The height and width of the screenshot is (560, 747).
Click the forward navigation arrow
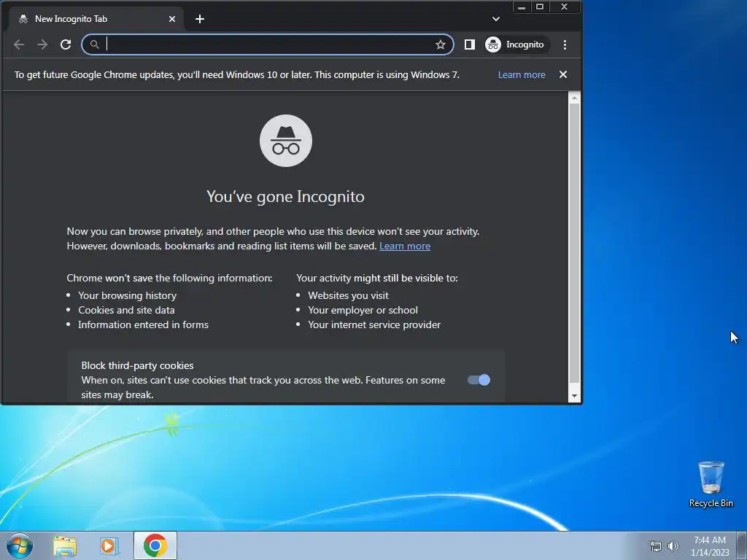click(42, 44)
